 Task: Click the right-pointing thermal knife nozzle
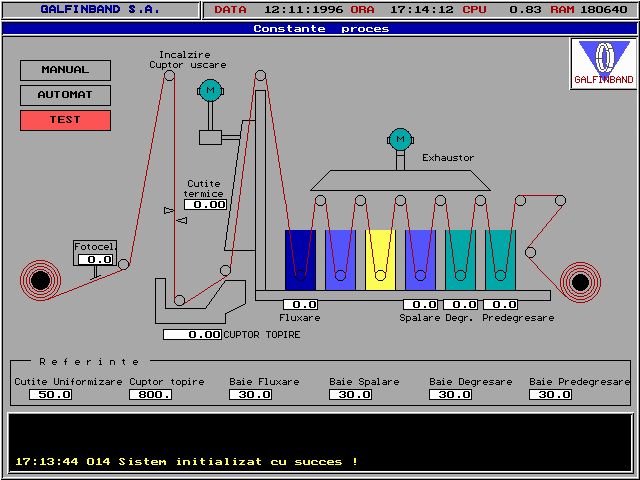tap(169, 210)
